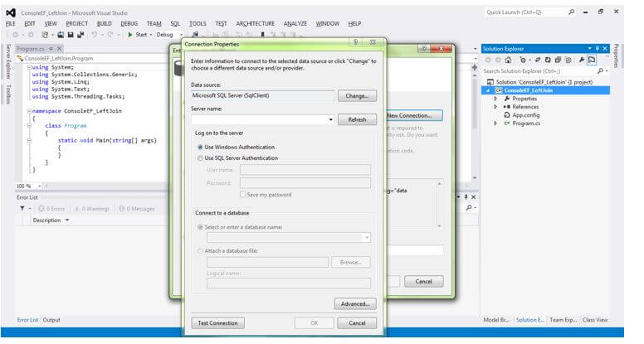Click Cancel in Connection Properties dialog
Viewport: 644px width, 344px height.
point(357,323)
